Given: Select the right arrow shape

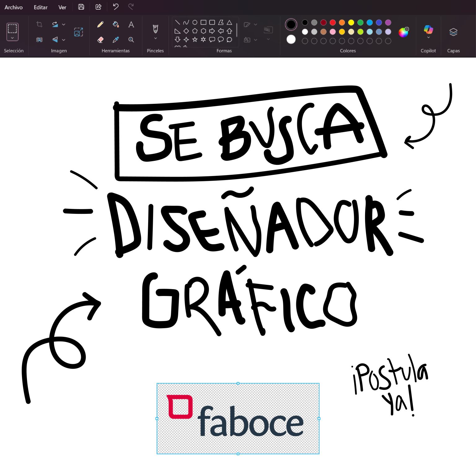Looking at the screenshot, I should pos(212,31).
